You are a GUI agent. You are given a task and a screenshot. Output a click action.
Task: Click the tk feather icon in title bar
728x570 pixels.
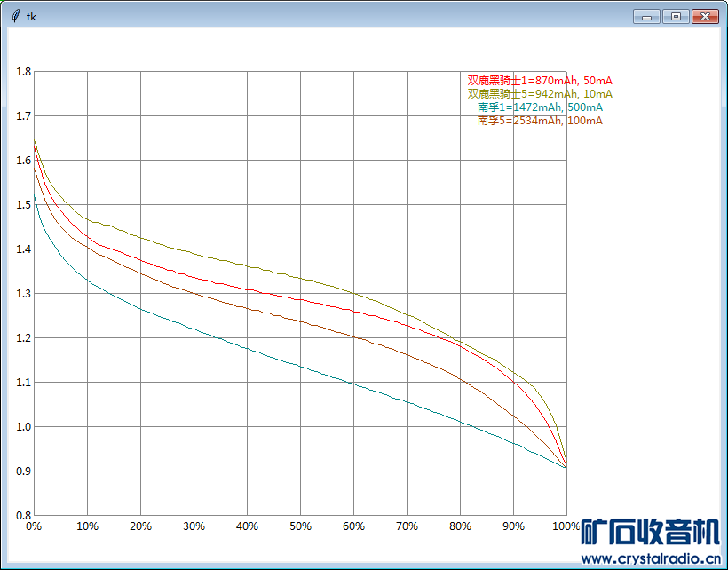16,16
